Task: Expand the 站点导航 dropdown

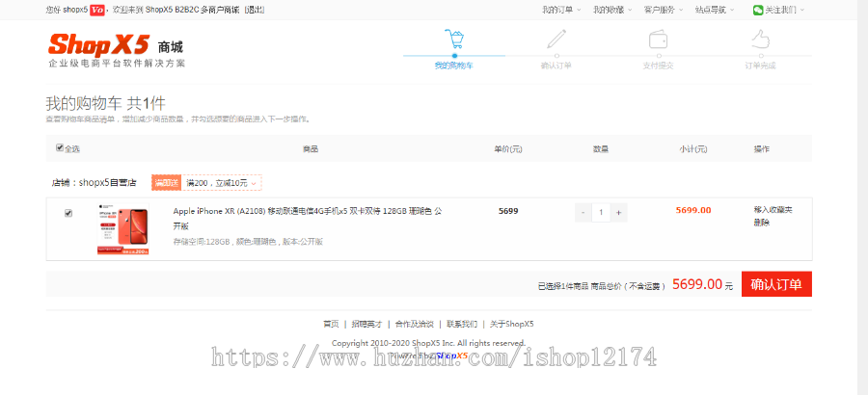Action: click(715, 10)
